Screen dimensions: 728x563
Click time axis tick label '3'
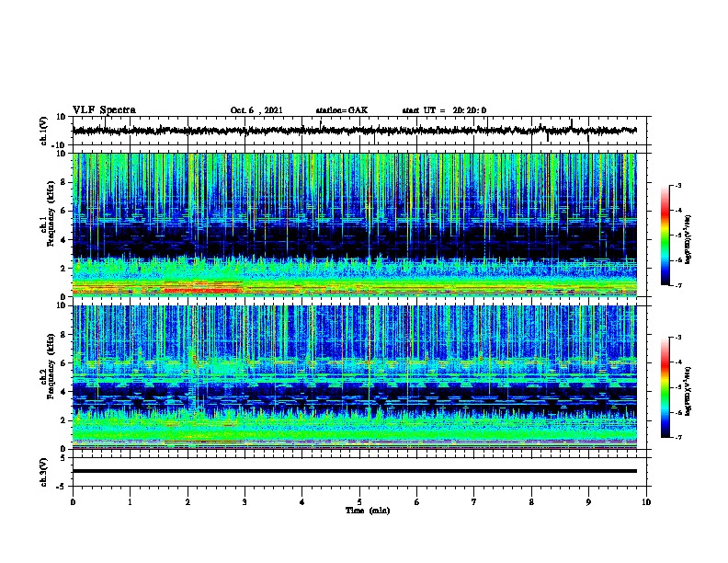(x=245, y=502)
